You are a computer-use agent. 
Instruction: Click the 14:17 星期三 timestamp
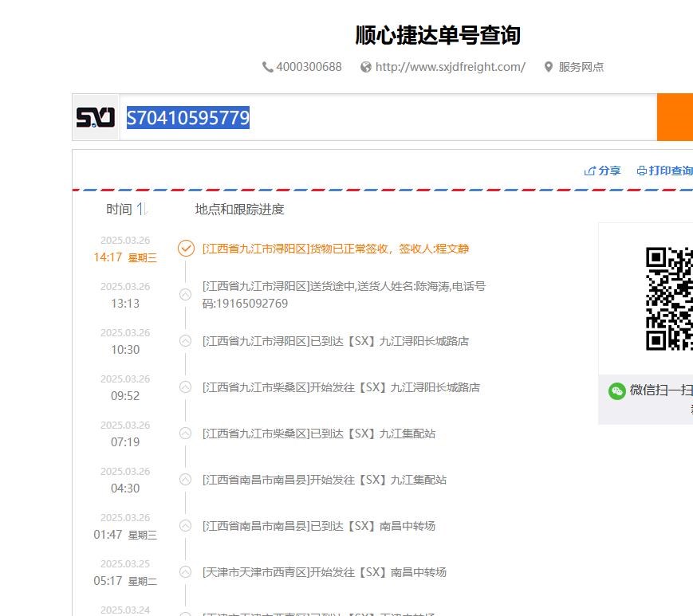pyautogui.click(x=125, y=257)
